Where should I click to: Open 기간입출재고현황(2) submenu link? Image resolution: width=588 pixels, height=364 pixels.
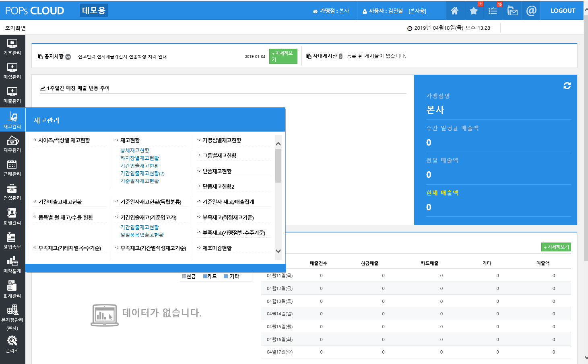[x=142, y=173]
